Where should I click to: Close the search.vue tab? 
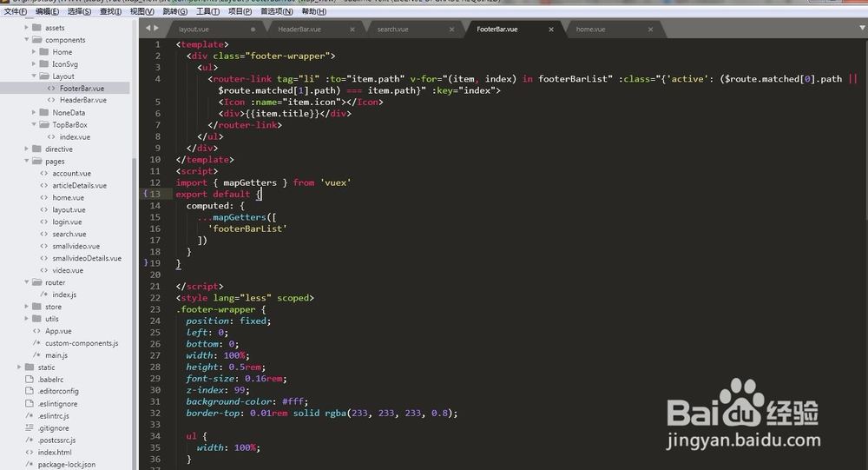pyautogui.click(x=451, y=30)
